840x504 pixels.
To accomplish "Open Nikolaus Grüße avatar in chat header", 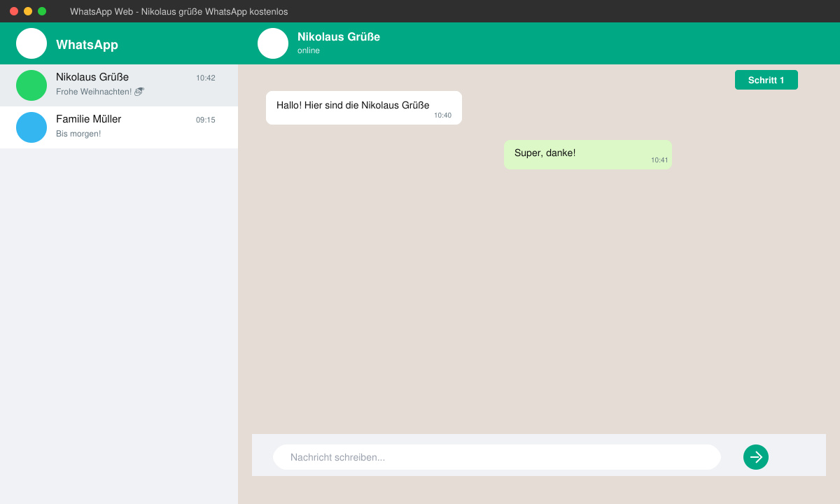I will [x=273, y=43].
